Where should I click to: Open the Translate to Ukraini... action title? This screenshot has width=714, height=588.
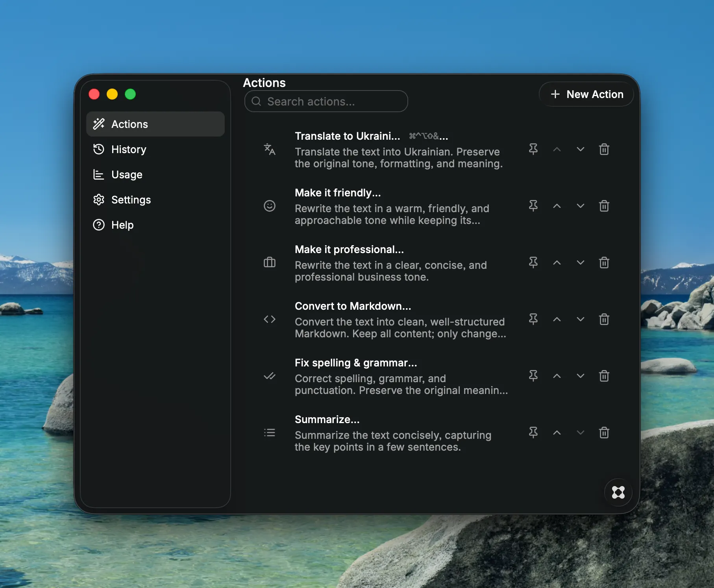coord(348,136)
